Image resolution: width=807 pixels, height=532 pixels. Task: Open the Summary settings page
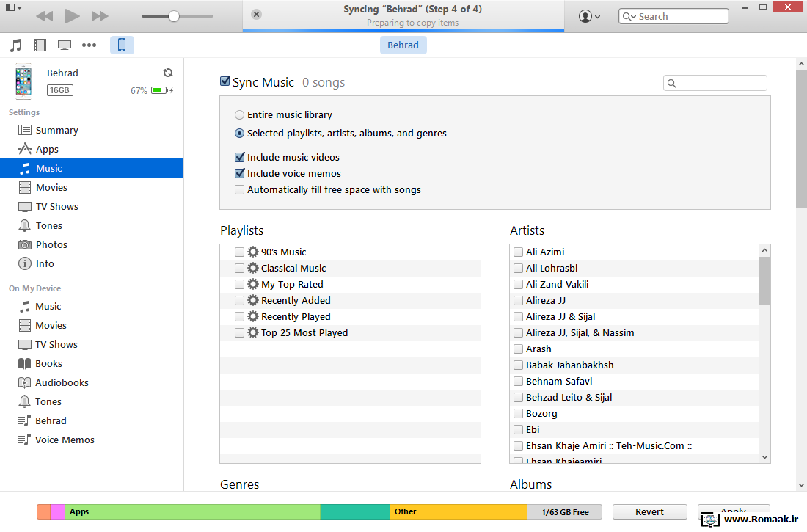pyautogui.click(x=92, y=131)
